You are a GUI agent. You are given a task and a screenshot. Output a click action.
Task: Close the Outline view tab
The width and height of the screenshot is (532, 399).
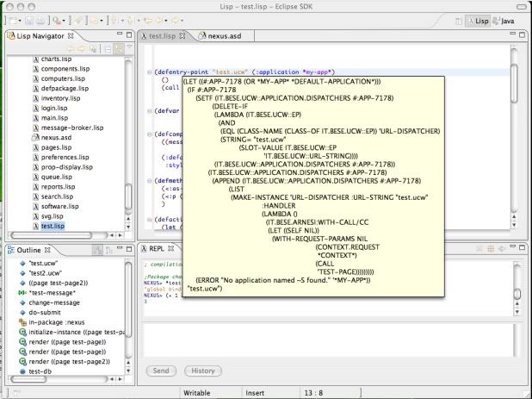47,250
